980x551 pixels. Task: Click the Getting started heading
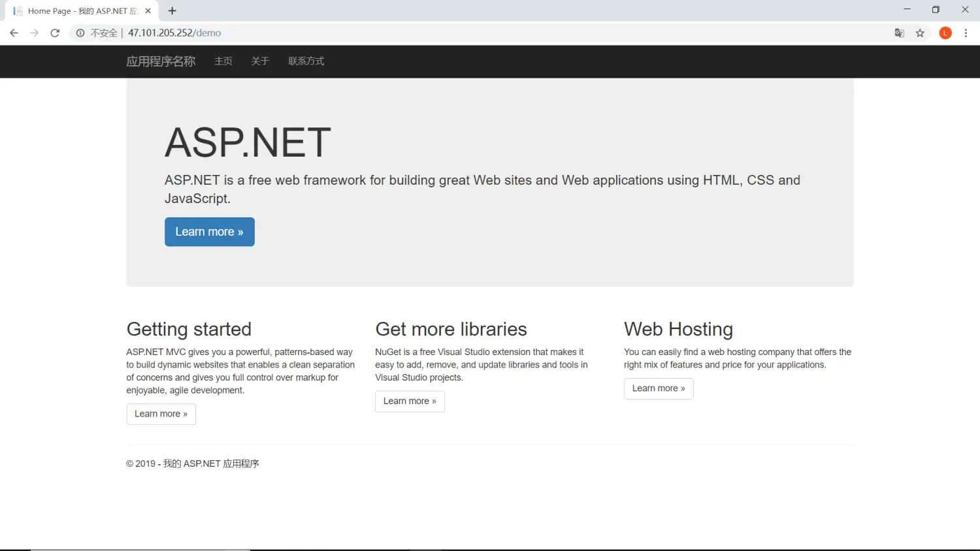(189, 329)
